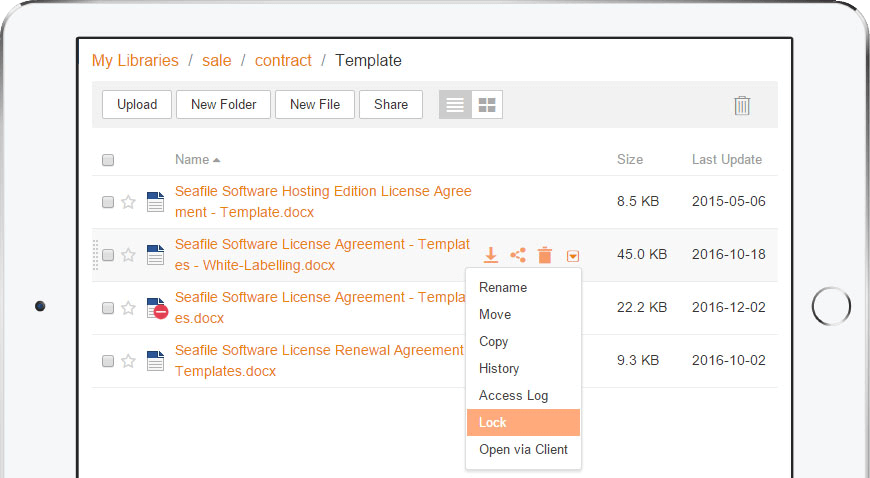Switch to list view mode
Screen dimensions: 870x478
click(455, 104)
